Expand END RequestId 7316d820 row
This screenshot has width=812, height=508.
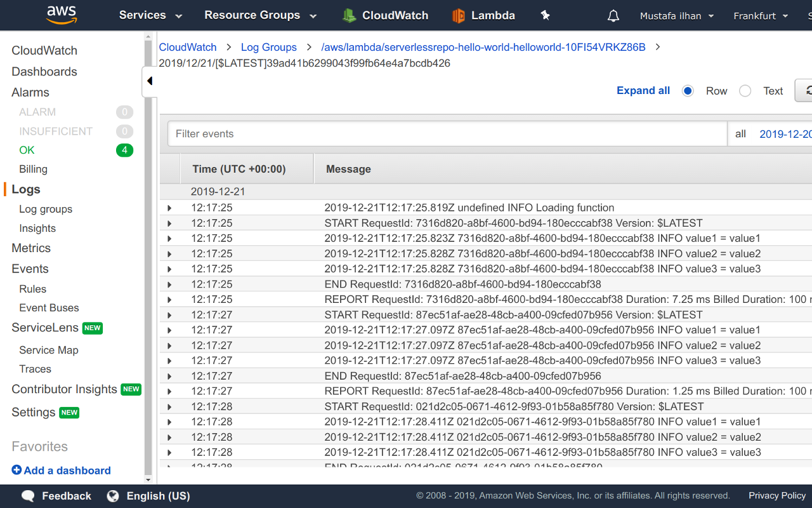(169, 284)
